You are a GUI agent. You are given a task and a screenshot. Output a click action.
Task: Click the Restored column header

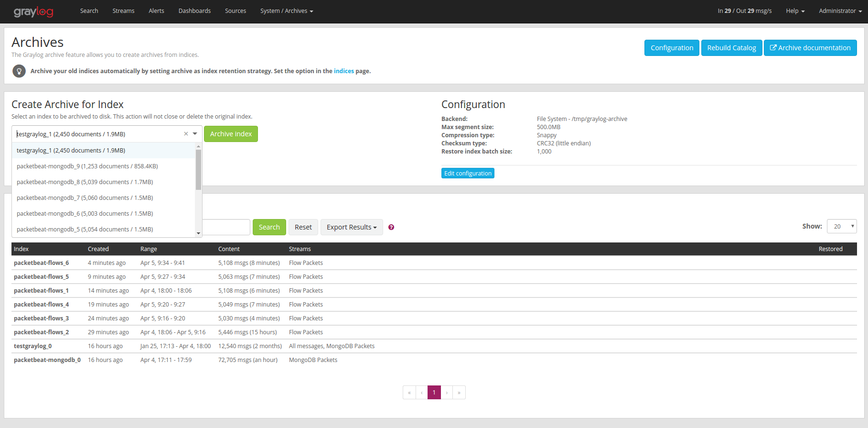pyautogui.click(x=831, y=249)
